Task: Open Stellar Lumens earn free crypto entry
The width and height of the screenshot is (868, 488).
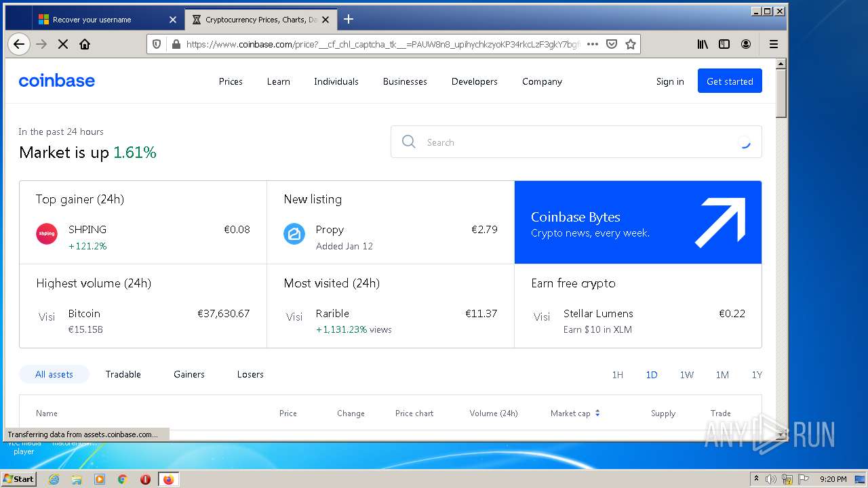Action: pyautogui.click(x=638, y=306)
